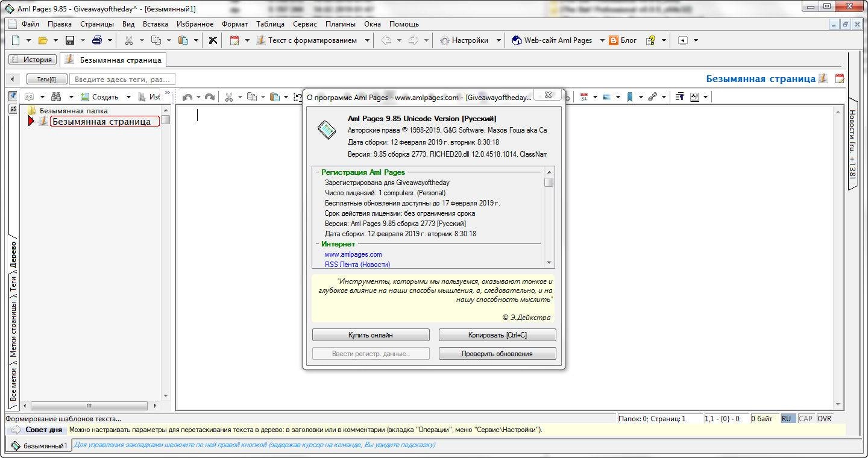
Task: Select Безымянная папка in the tree
Action: point(74,110)
